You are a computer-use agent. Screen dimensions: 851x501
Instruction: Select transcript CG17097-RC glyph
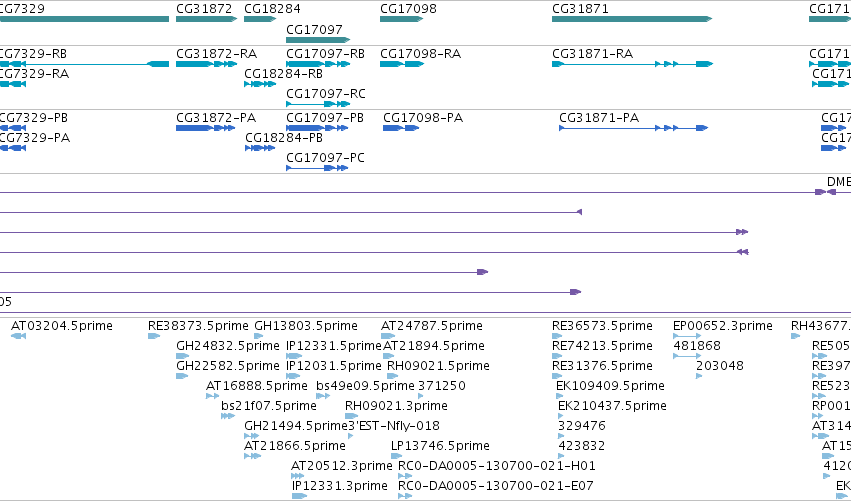(x=317, y=104)
